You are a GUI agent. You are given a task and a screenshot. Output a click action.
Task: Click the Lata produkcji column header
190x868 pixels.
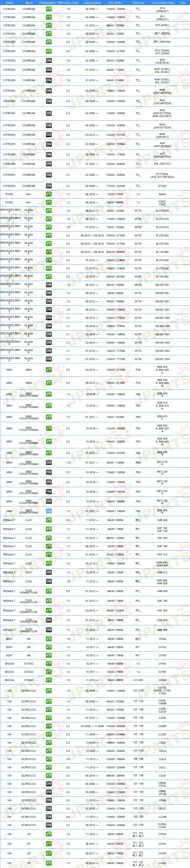[x=93, y=3]
